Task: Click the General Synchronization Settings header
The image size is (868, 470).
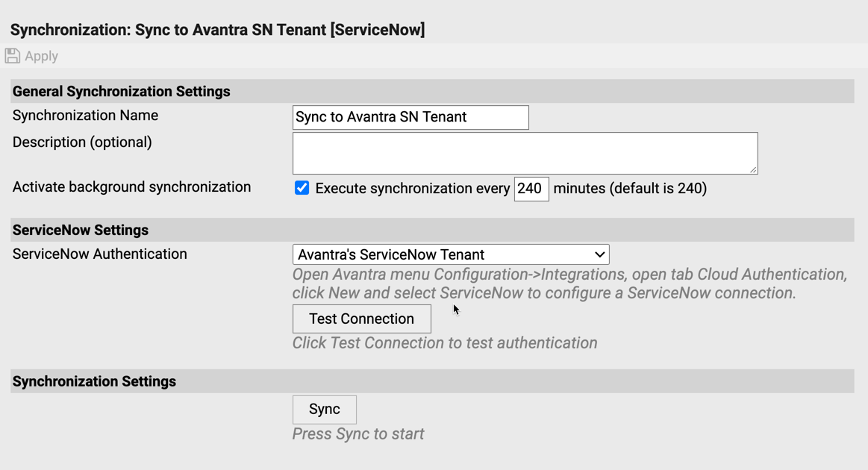Action: coord(121,92)
